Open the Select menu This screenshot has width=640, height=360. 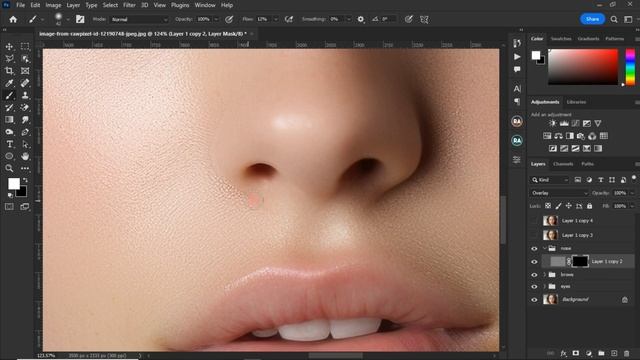click(x=110, y=5)
